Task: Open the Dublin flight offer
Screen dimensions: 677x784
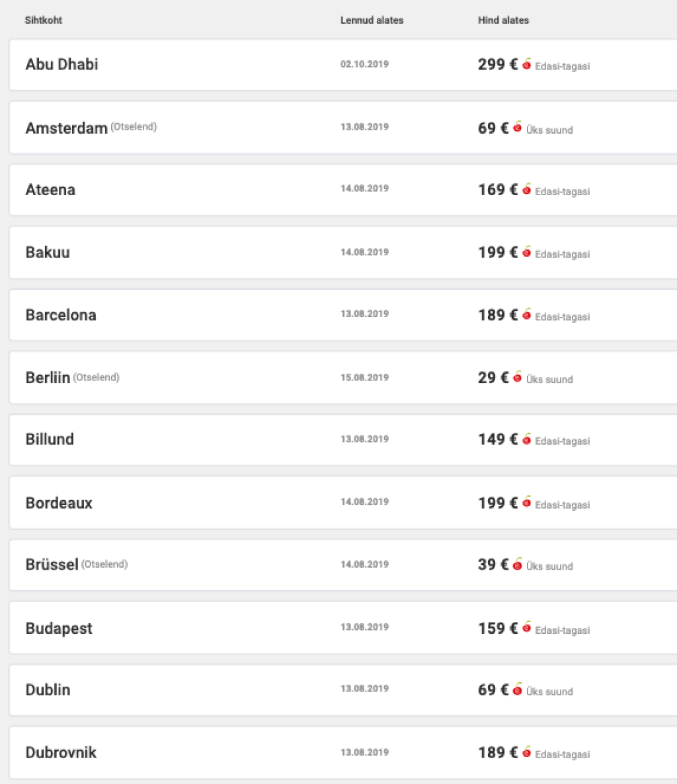Action: 48,690
